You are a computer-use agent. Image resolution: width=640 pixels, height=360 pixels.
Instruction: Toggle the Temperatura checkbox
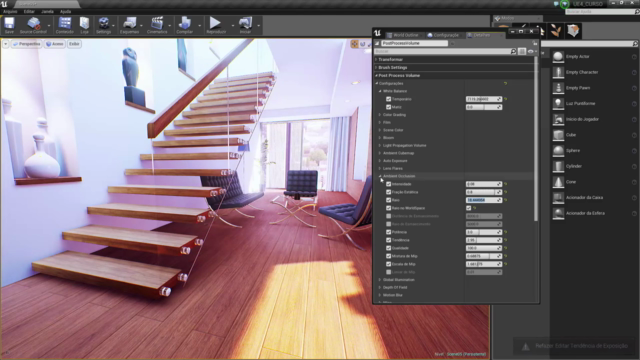(389, 99)
